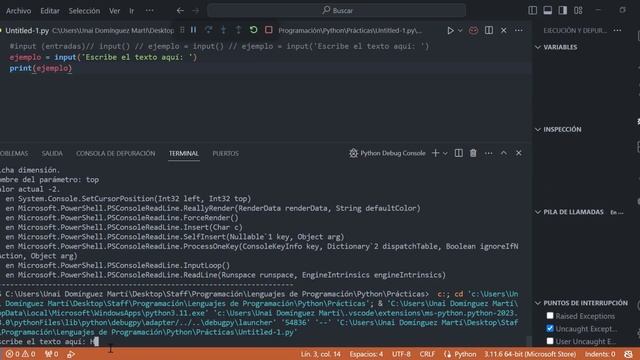This screenshot has height=360, width=640.
Task: Kill terminal with trash icon
Action: [x=473, y=153]
